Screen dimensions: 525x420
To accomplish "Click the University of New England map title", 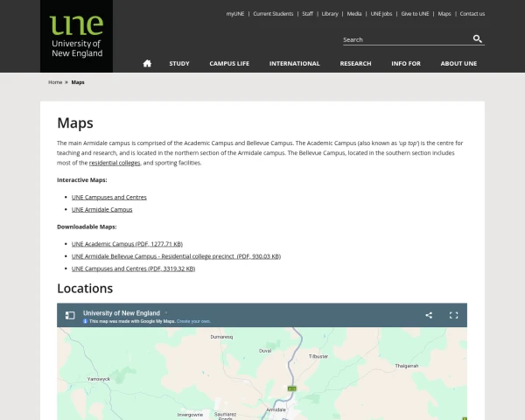I will 122,313.
